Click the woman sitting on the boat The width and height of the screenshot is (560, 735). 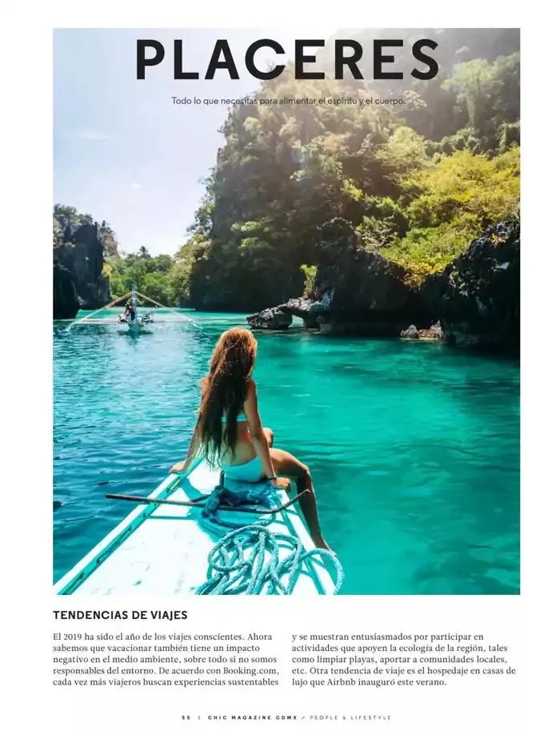(x=243, y=412)
